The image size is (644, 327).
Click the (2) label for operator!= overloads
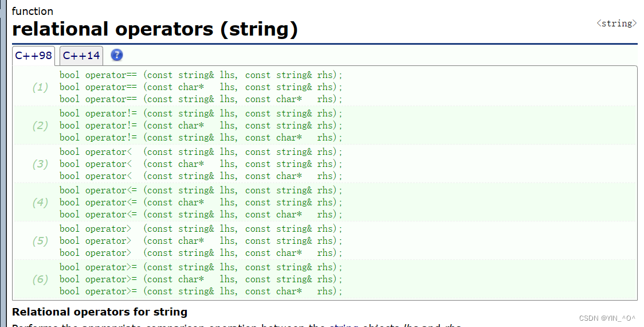(x=40, y=126)
